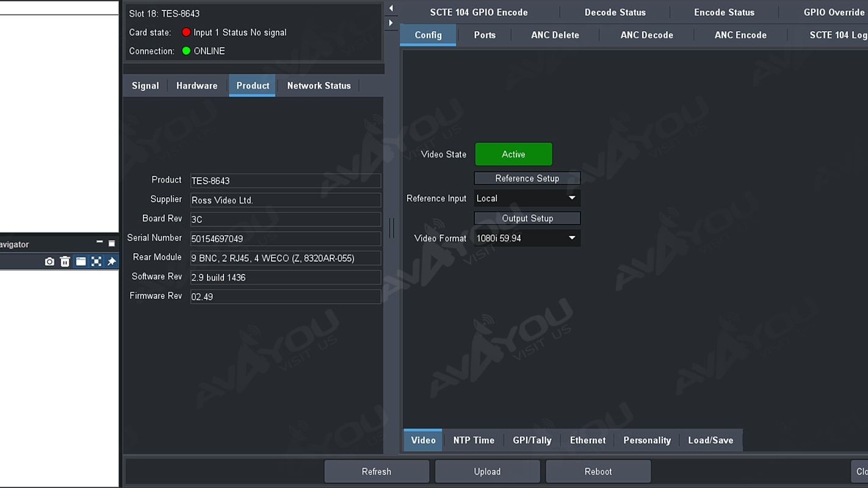Click the pin icon in navigator toolbar

[112, 262]
